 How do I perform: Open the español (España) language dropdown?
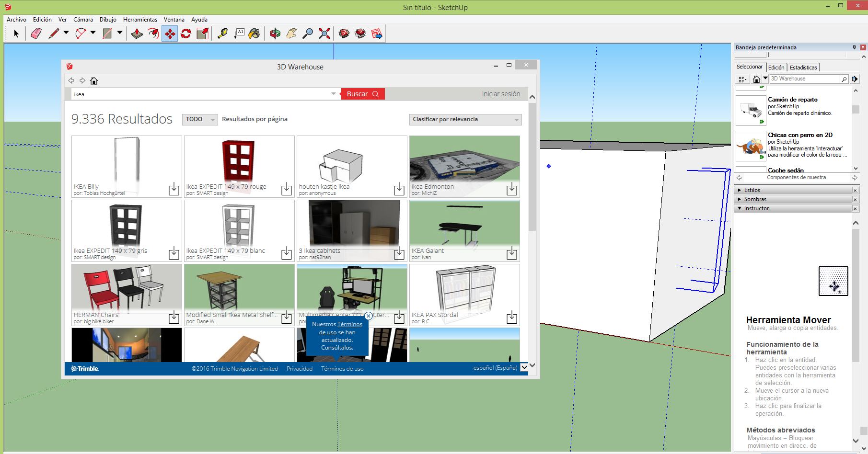(524, 368)
